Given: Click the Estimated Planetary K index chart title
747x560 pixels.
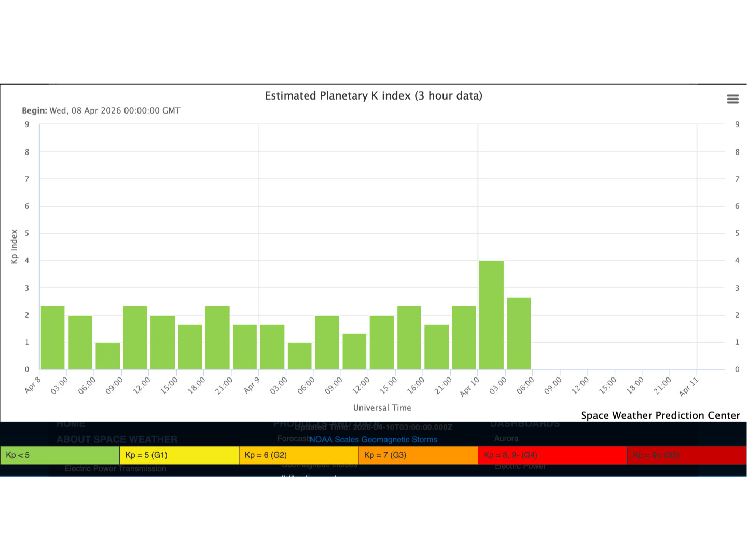Looking at the screenshot, I should pos(374,96).
